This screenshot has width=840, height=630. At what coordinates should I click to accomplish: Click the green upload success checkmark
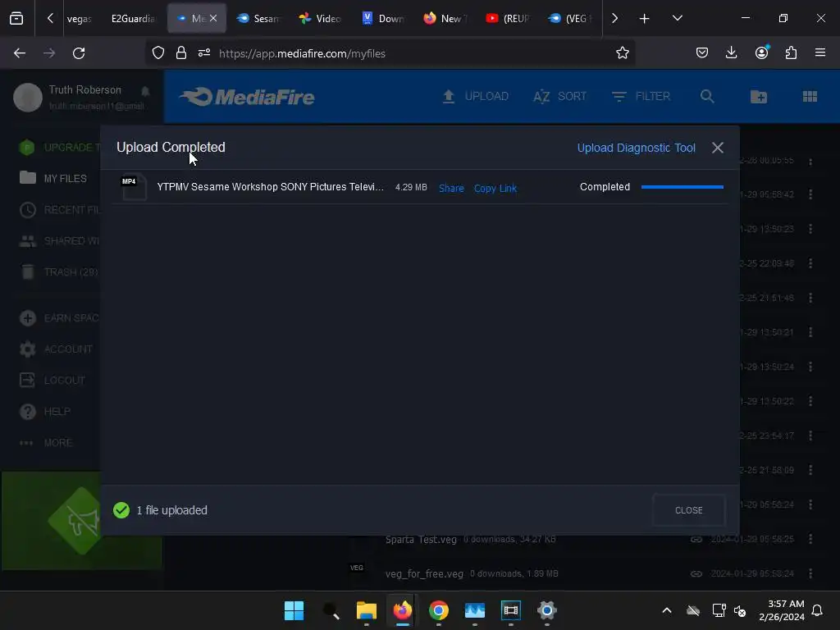(121, 510)
